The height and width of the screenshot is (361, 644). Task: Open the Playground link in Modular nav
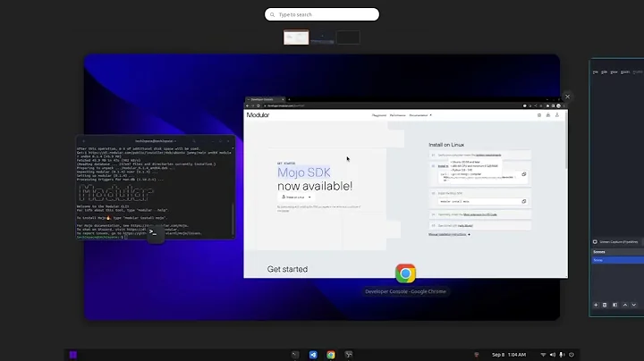tap(379, 115)
